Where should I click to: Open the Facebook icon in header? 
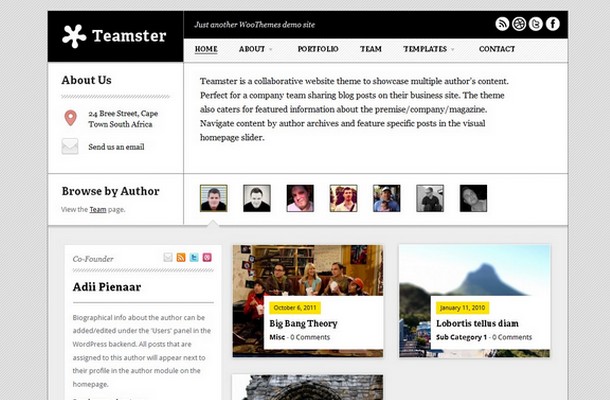(x=552, y=24)
